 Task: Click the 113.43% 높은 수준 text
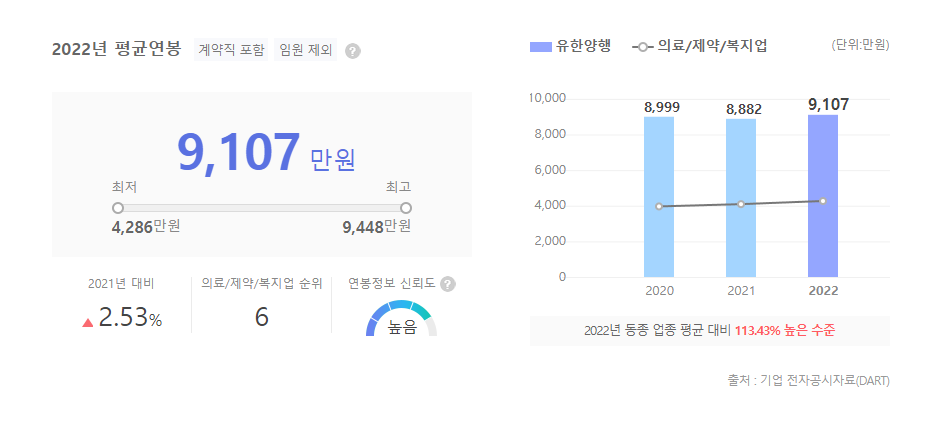(785, 331)
